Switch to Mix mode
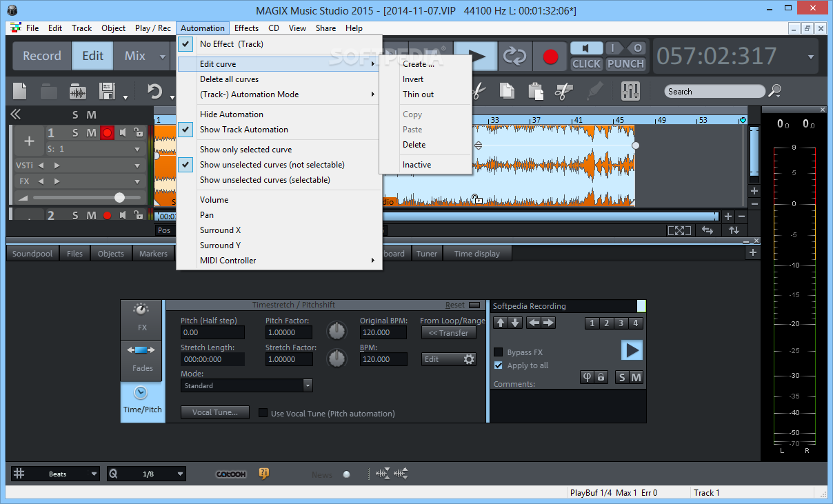Screen dimensions: 833x504 pyautogui.click(x=135, y=56)
